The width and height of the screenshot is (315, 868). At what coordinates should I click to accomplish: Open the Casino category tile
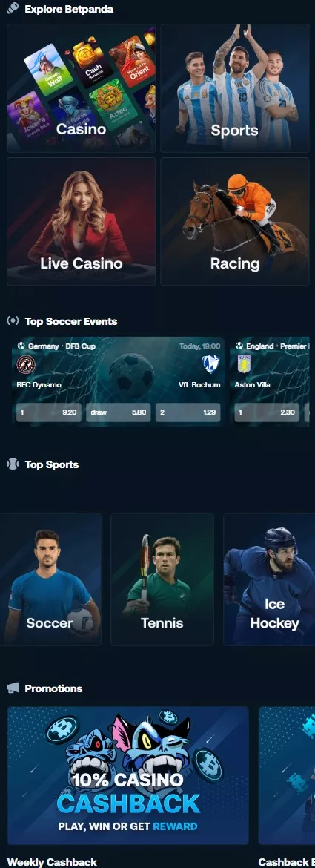point(82,88)
